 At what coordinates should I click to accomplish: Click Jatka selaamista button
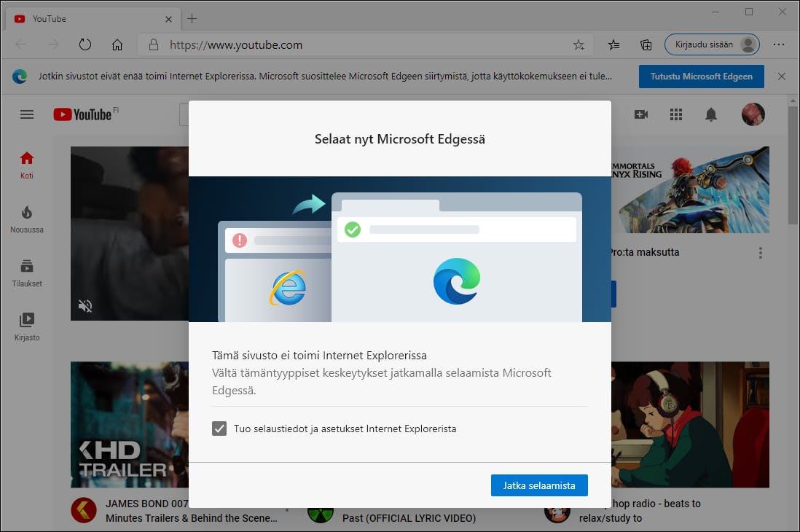pos(539,485)
